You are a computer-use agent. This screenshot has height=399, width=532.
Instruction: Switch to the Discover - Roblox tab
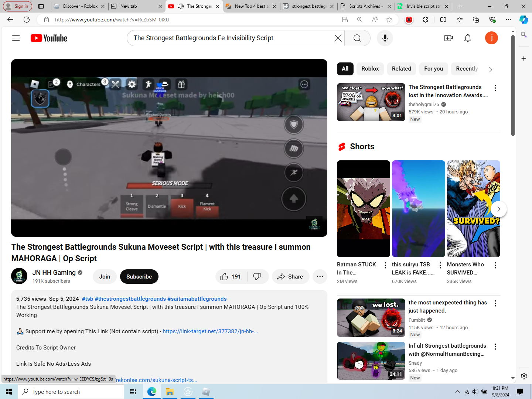(79, 6)
